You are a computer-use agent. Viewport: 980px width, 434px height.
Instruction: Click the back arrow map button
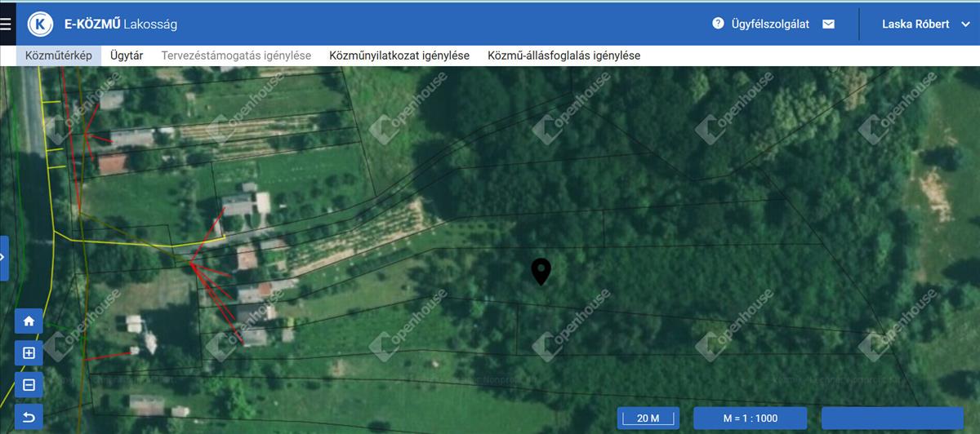point(29,418)
